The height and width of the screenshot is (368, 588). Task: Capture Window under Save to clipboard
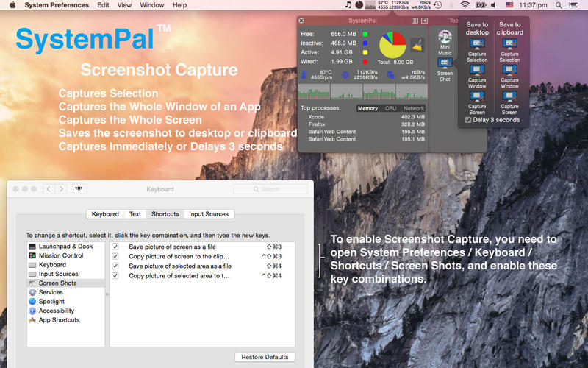click(x=509, y=77)
